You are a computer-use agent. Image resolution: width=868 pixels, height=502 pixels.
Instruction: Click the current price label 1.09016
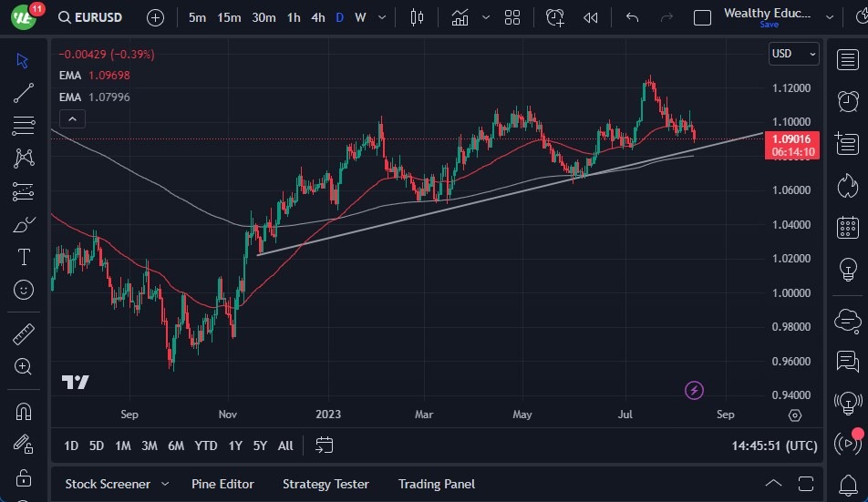[x=792, y=139]
